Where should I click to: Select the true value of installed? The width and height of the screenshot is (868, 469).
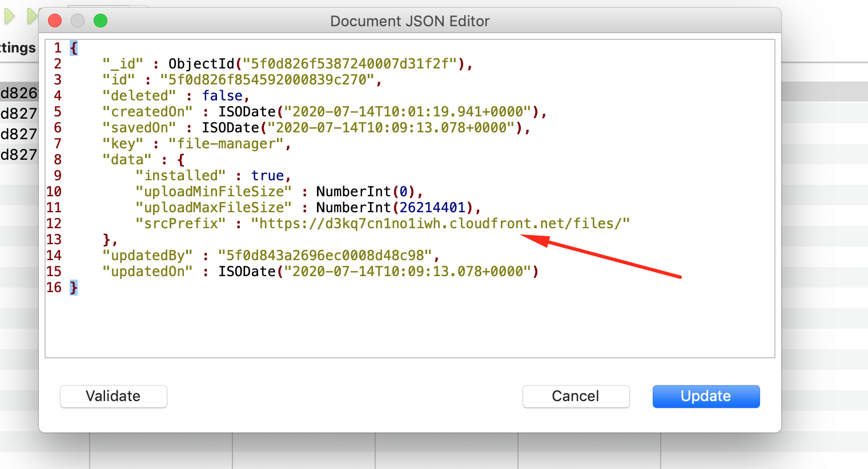point(267,176)
